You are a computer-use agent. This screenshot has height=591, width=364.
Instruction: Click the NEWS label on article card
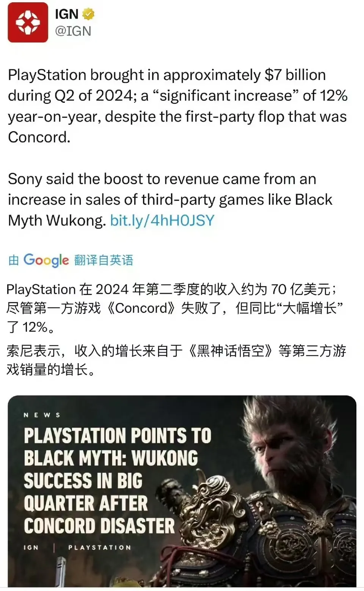42,415
